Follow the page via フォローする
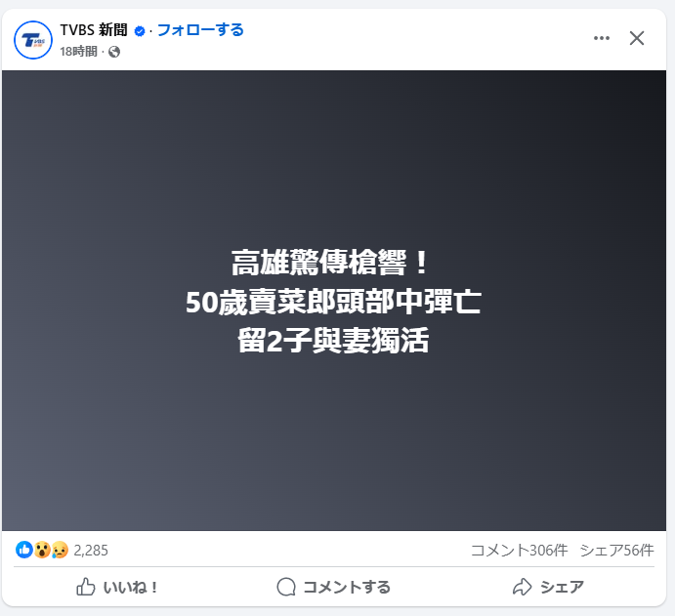Viewport: 675px width, 616px height. pyautogui.click(x=200, y=30)
